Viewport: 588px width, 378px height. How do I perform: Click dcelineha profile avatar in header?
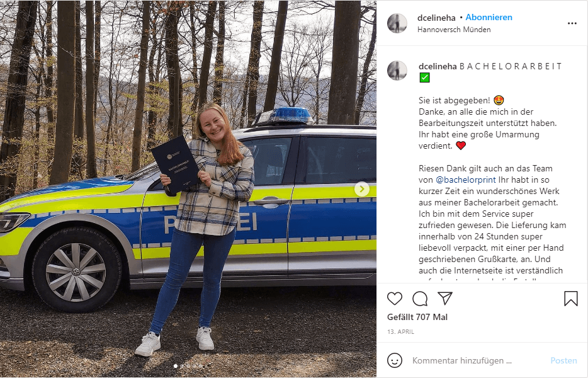pos(397,23)
